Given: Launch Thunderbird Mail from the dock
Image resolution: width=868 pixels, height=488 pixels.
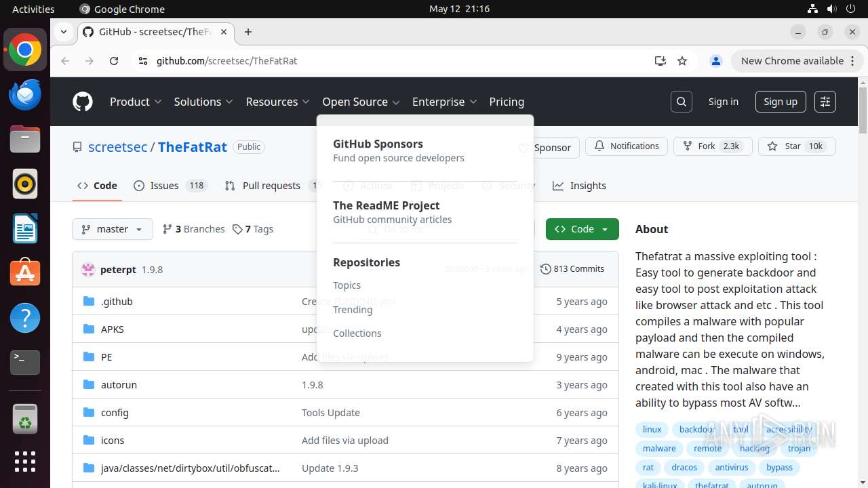Looking at the screenshot, I should pos(25,95).
